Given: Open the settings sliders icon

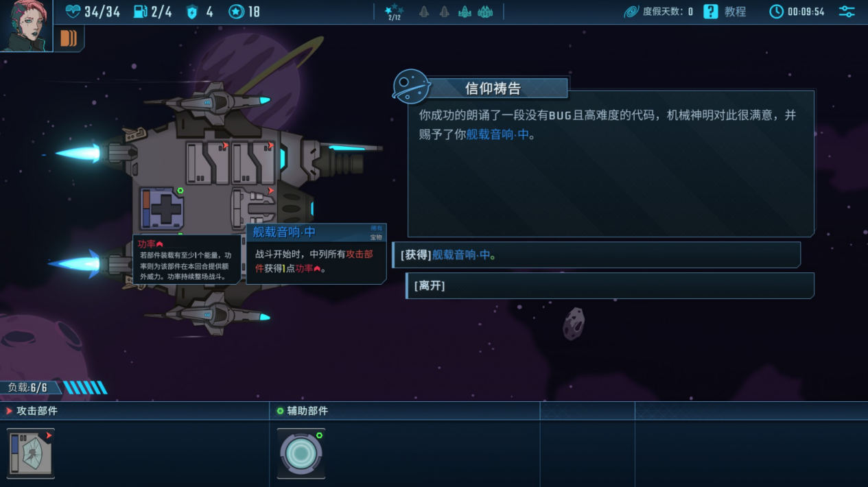Looking at the screenshot, I should tap(847, 12).
